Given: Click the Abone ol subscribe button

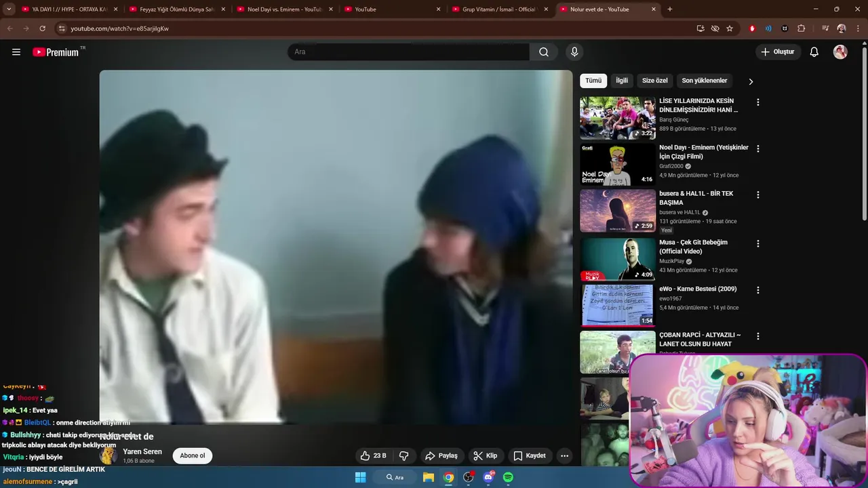Looking at the screenshot, I should 193,455.
